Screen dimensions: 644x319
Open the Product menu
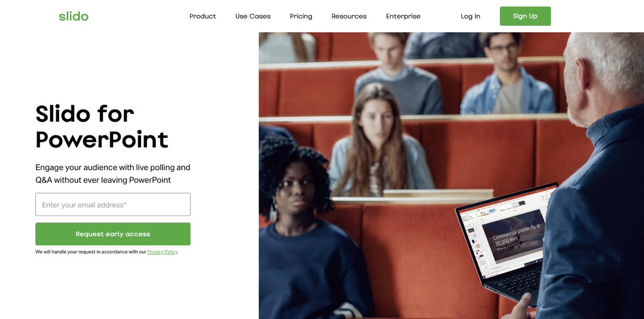point(202,16)
